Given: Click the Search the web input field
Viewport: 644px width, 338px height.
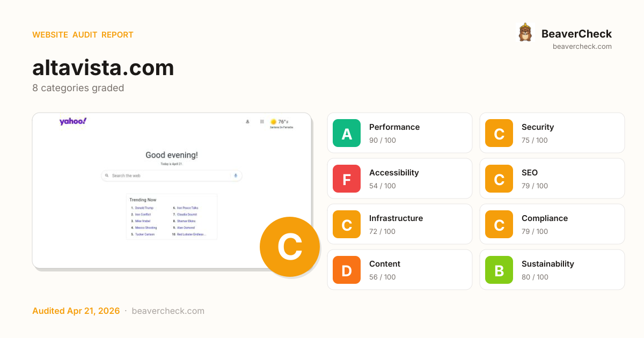Looking at the screenshot, I should click(x=166, y=175).
